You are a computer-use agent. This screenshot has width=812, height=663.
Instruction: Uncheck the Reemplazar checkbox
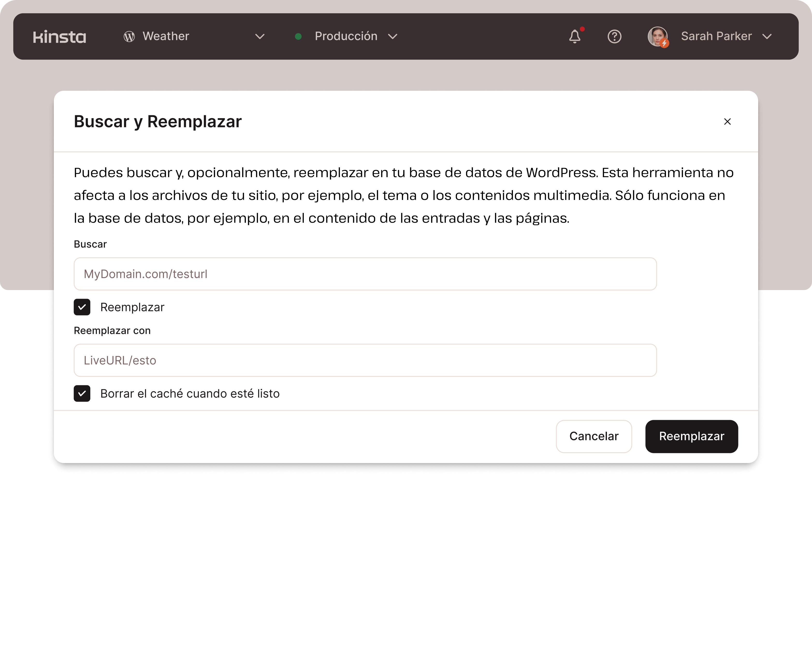82,307
